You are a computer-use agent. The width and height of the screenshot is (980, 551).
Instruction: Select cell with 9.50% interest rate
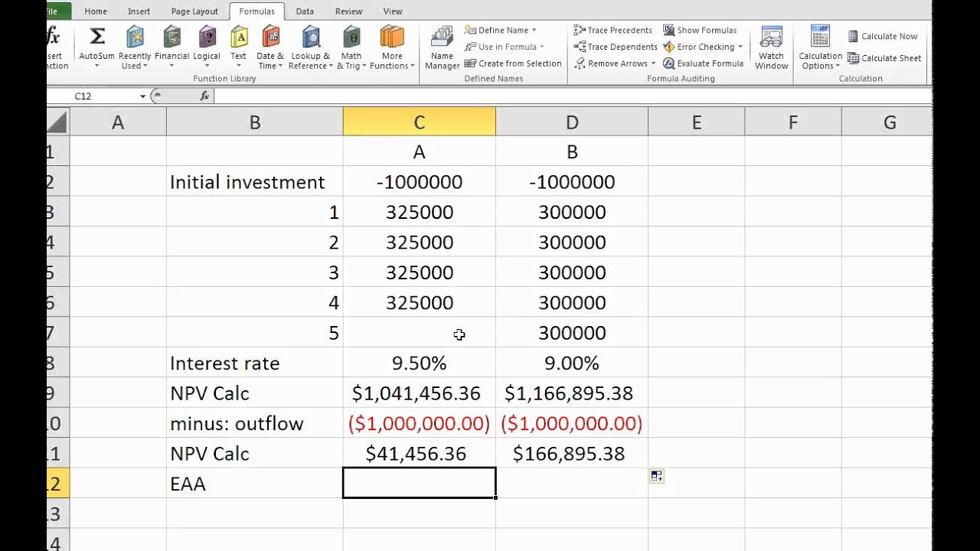coord(419,363)
